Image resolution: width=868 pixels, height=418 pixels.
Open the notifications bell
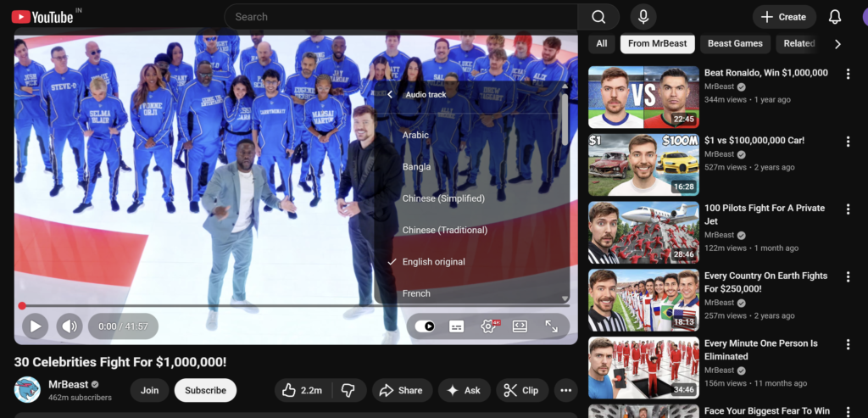tap(835, 17)
